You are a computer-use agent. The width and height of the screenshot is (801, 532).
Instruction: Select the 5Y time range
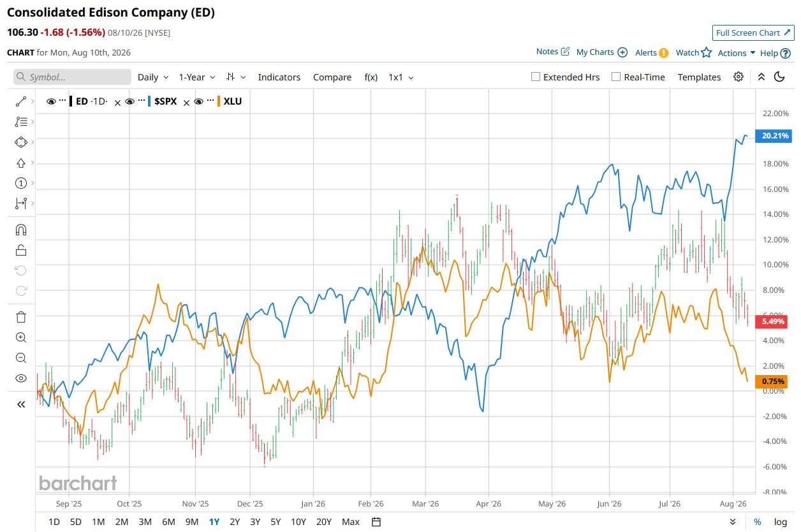(276, 522)
